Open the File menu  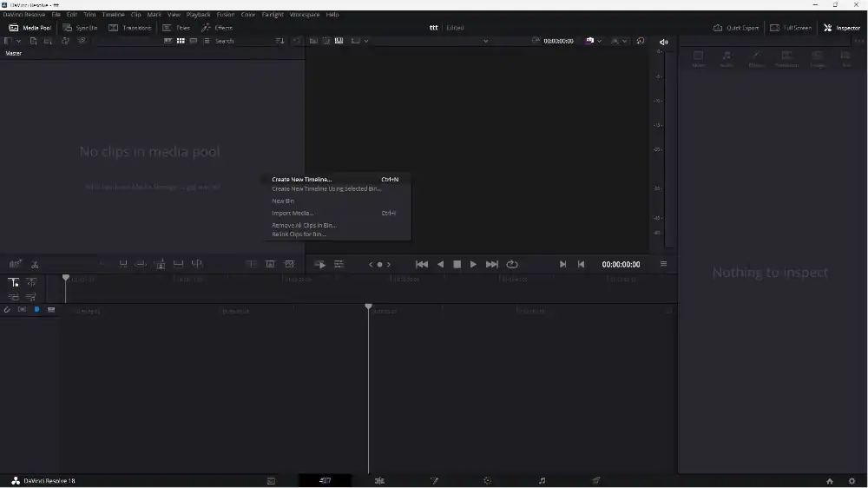[56, 15]
